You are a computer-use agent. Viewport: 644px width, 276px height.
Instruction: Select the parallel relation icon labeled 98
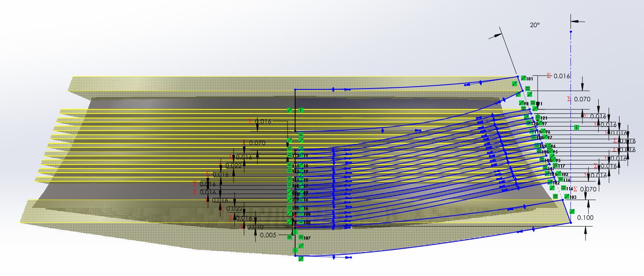[521, 103]
